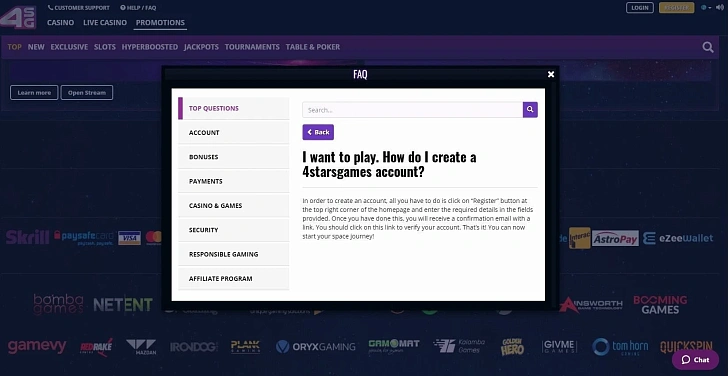The width and height of the screenshot is (728, 376).
Task: Click the eZeeWallet logo
Action: coord(678,238)
